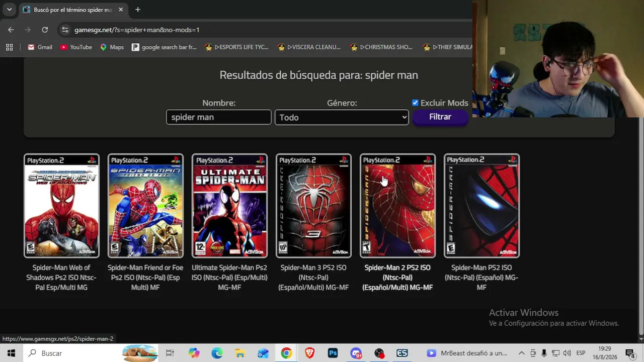
Task: View site information for gamesgx.net
Action: click(65, 30)
